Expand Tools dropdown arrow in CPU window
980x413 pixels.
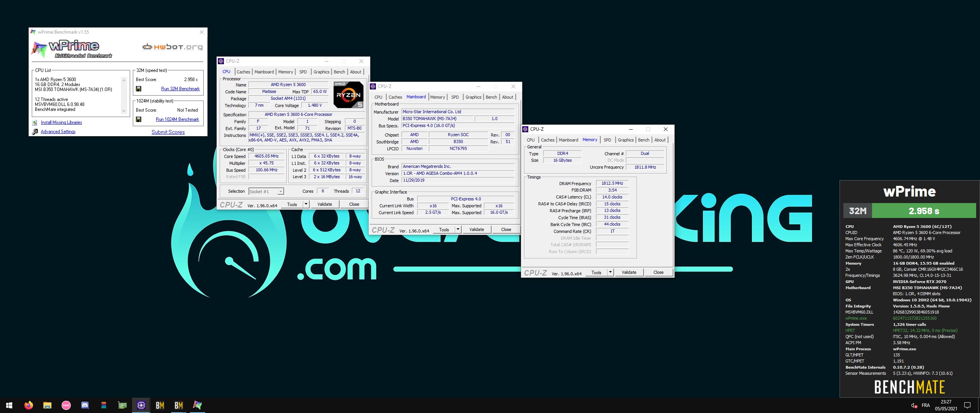pyautogui.click(x=306, y=204)
